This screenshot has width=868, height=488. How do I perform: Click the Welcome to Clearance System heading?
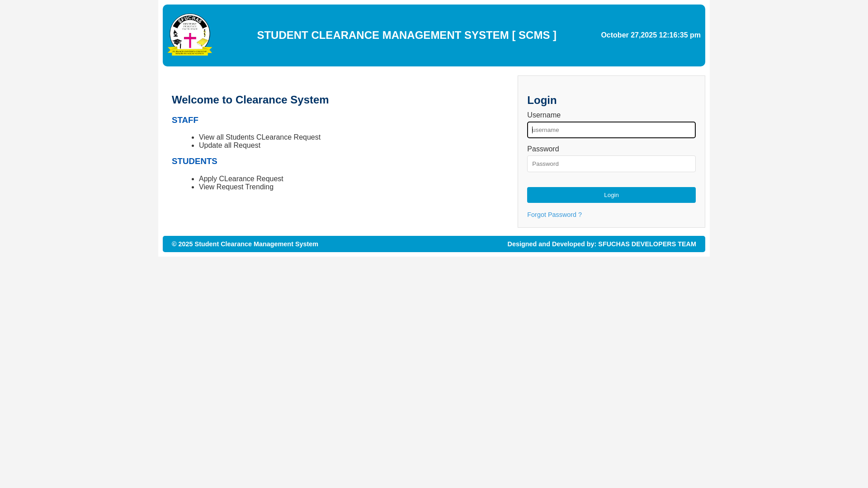click(x=250, y=100)
